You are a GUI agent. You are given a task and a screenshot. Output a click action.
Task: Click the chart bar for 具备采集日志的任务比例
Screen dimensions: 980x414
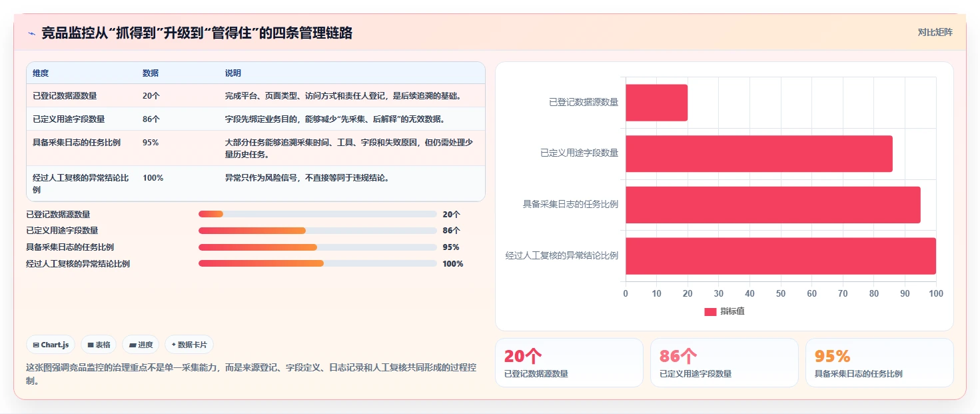point(773,205)
